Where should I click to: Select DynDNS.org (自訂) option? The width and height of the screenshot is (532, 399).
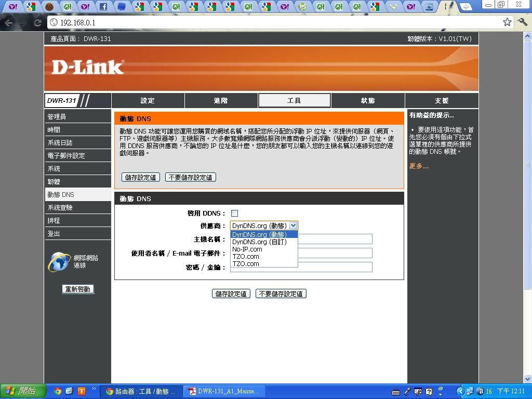click(259, 242)
